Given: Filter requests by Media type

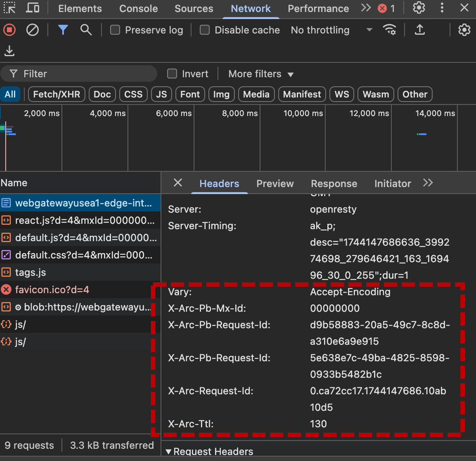Looking at the screenshot, I should tap(256, 94).
